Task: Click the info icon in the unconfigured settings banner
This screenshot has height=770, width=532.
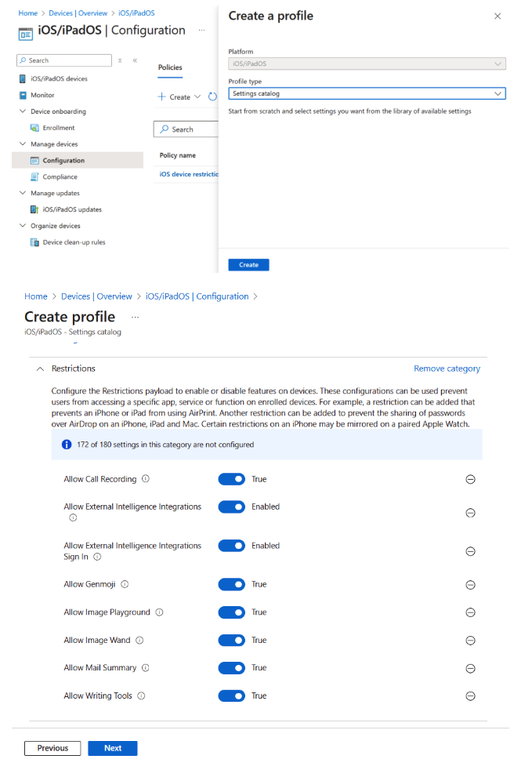Action: tap(67, 445)
